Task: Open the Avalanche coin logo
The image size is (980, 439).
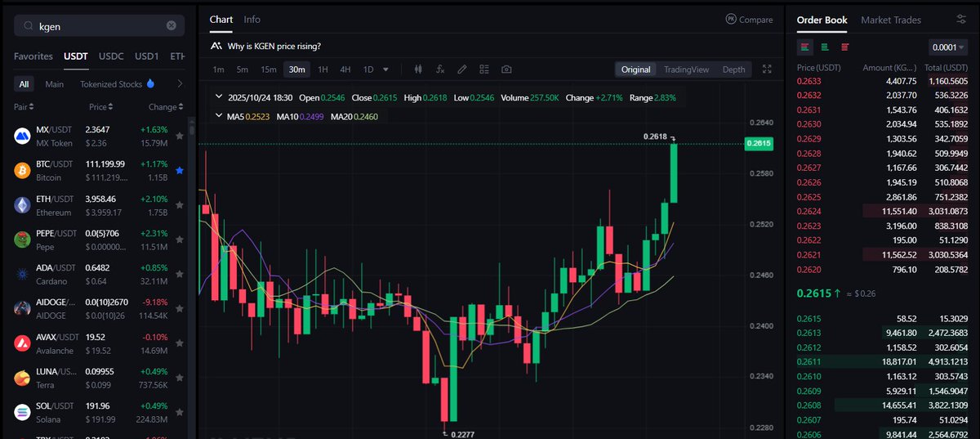Action: [22, 343]
